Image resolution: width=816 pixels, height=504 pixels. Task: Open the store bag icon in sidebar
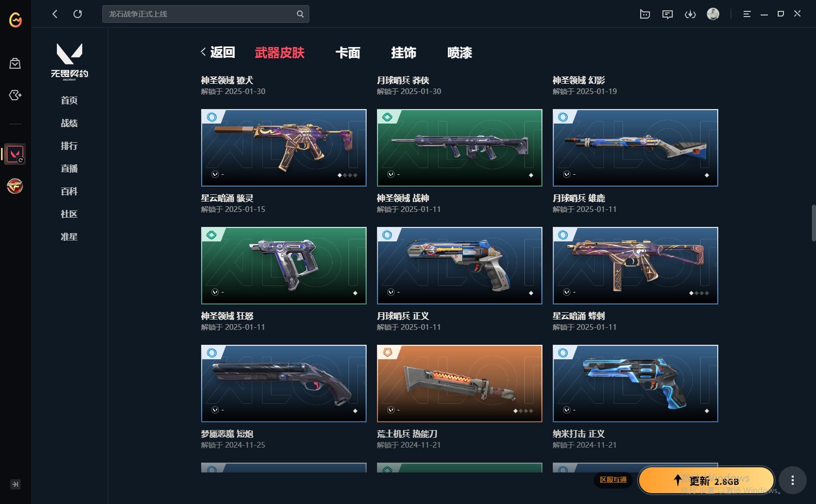pos(15,64)
